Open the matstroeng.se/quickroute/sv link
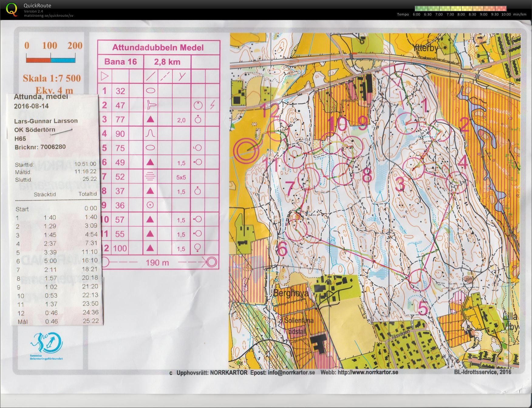Screen dimensions: 532x408 [49, 16]
